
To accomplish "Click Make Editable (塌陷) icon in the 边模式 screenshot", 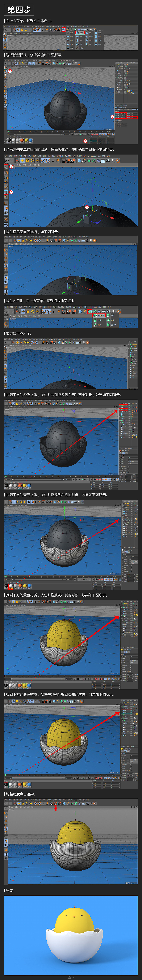I will tap(6, 167).
